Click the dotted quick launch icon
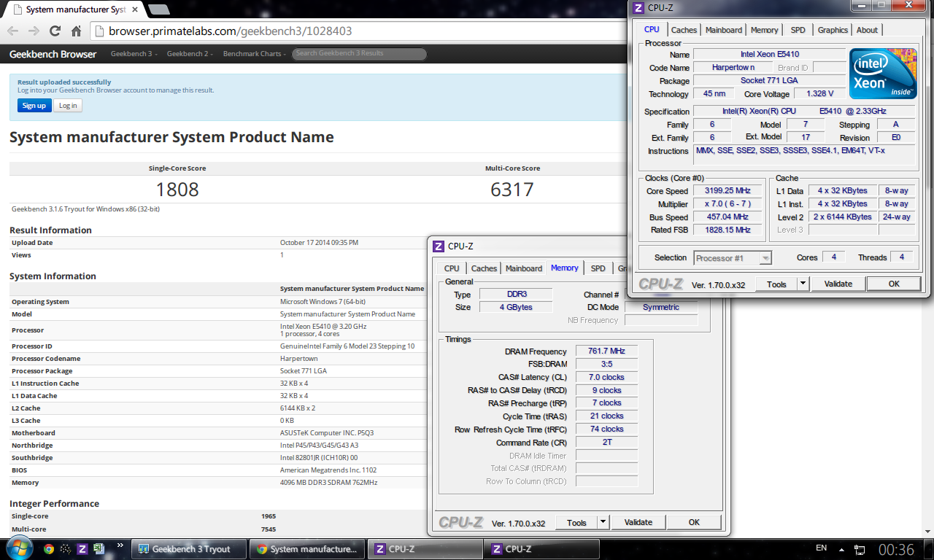The height and width of the screenshot is (560, 934). 66,549
